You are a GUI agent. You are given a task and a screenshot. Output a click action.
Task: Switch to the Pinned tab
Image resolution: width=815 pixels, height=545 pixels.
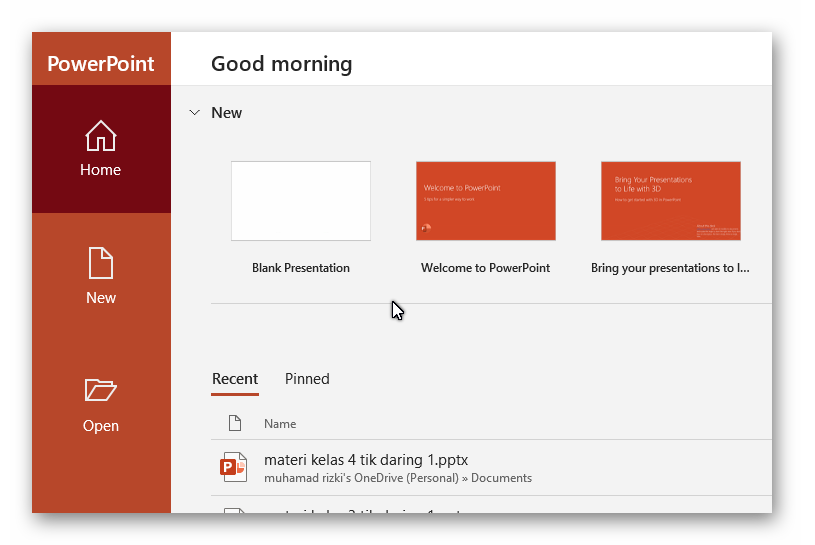[307, 379]
